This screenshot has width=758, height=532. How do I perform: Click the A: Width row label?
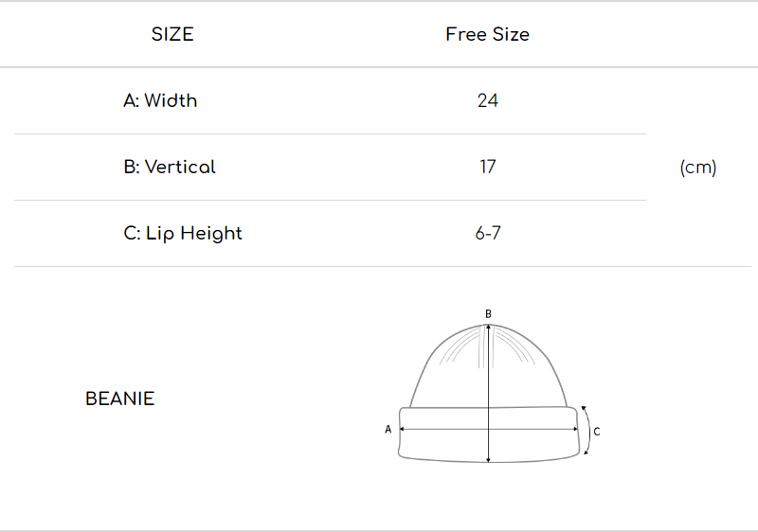coord(160,100)
